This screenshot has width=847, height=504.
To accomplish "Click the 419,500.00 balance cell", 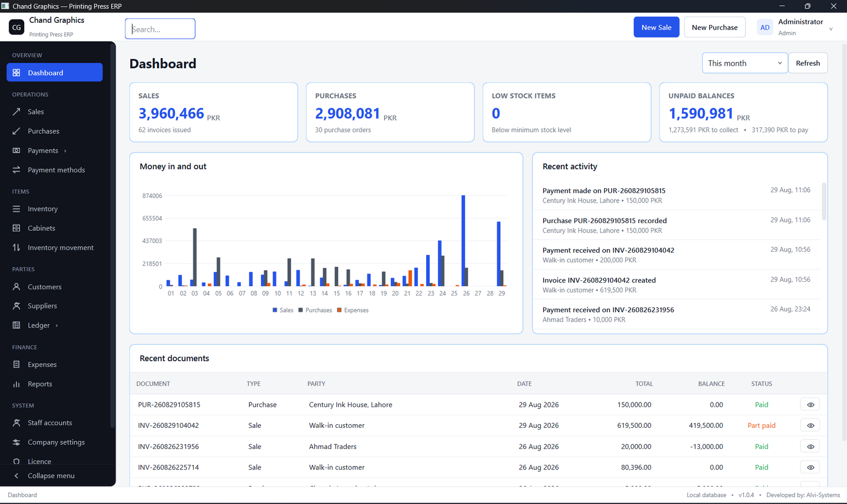I will point(706,425).
